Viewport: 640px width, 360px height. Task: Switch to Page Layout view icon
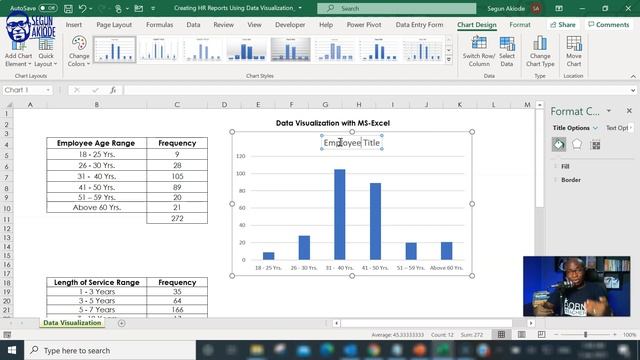[522, 335]
